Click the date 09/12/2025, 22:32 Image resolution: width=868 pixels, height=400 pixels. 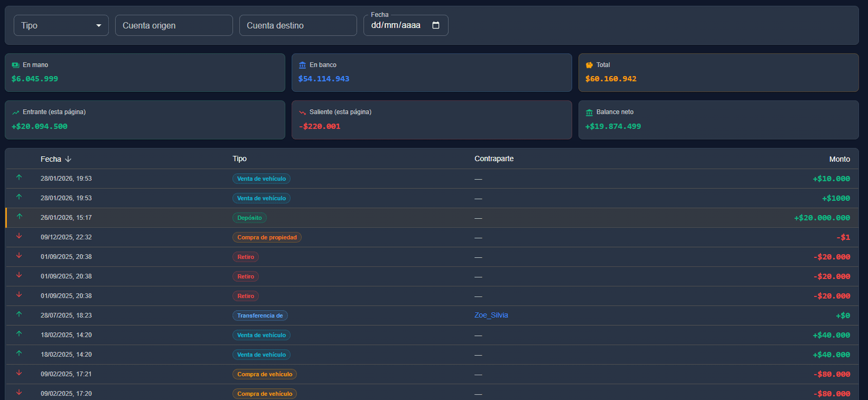tap(66, 237)
